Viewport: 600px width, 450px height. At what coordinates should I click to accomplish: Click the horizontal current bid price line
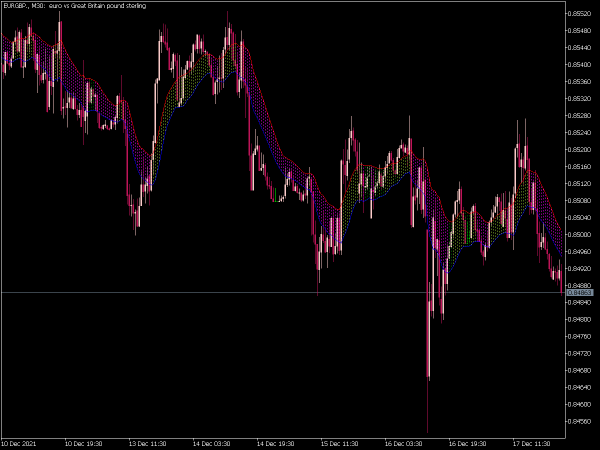[283, 293]
